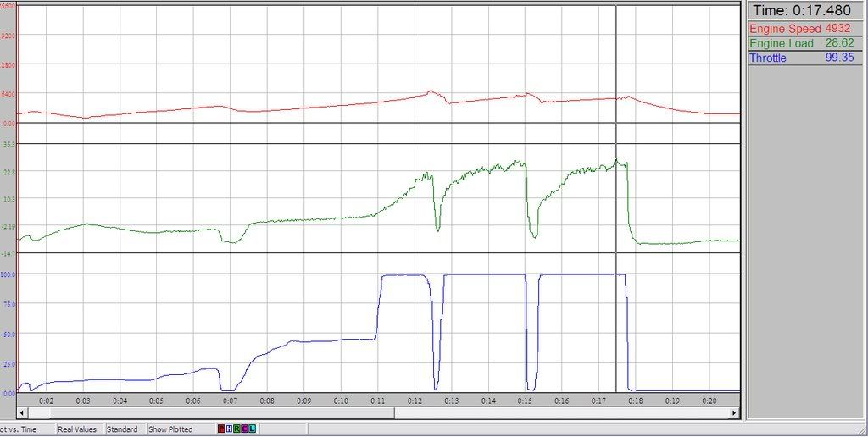
Task: Click the 0:20 time axis label
Action: click(709, 401)
